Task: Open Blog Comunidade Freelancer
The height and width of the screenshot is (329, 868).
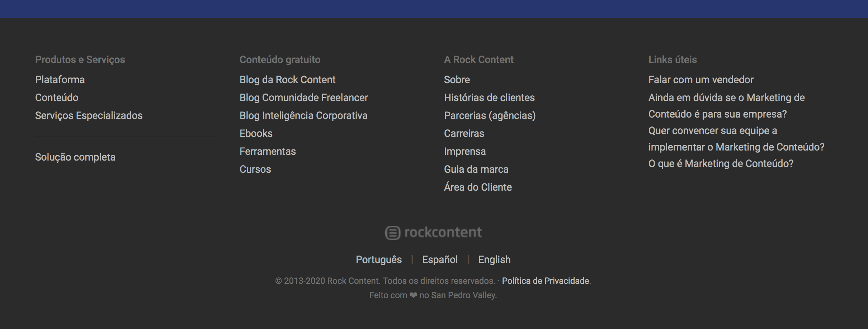Action: (x=304, y=97)
